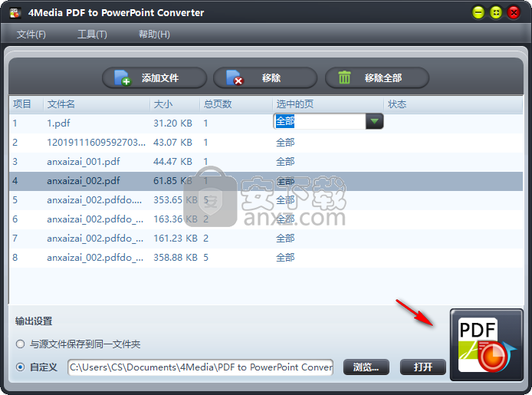532x395 pixels.
Task: Click the green trash can icon
Action: pyautogui.click(x=344, y=77)
